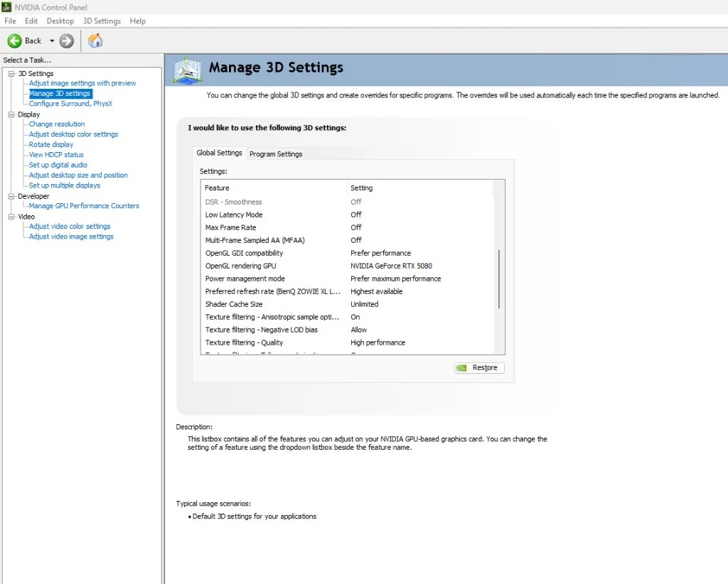Select Manage 3D settings in task tree

[60, 93]
